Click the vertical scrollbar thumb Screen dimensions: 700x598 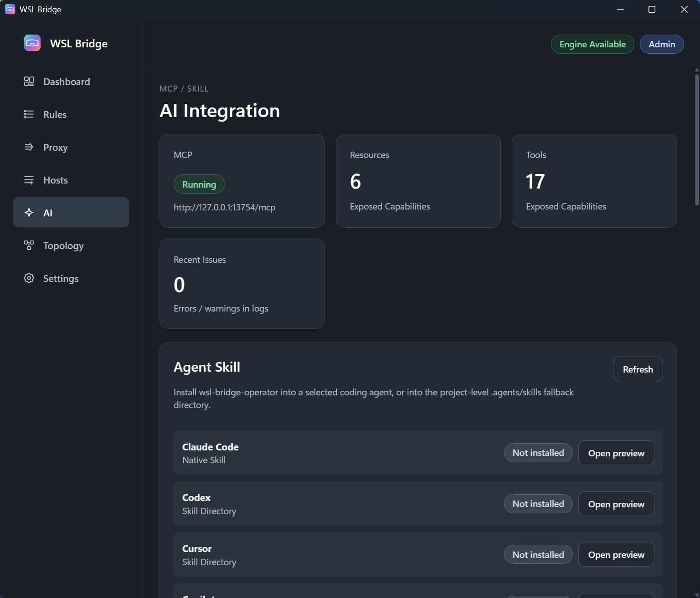point(697,139)
